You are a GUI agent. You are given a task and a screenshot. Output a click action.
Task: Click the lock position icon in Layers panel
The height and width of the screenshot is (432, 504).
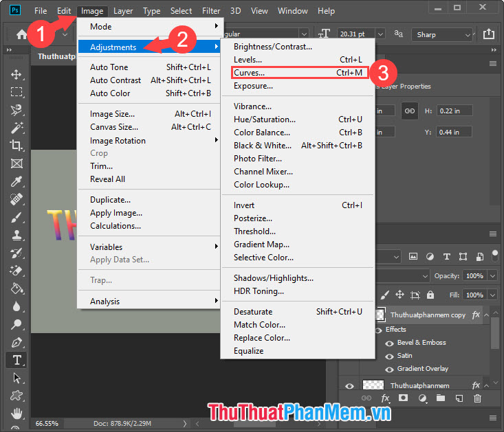[399, 295]
